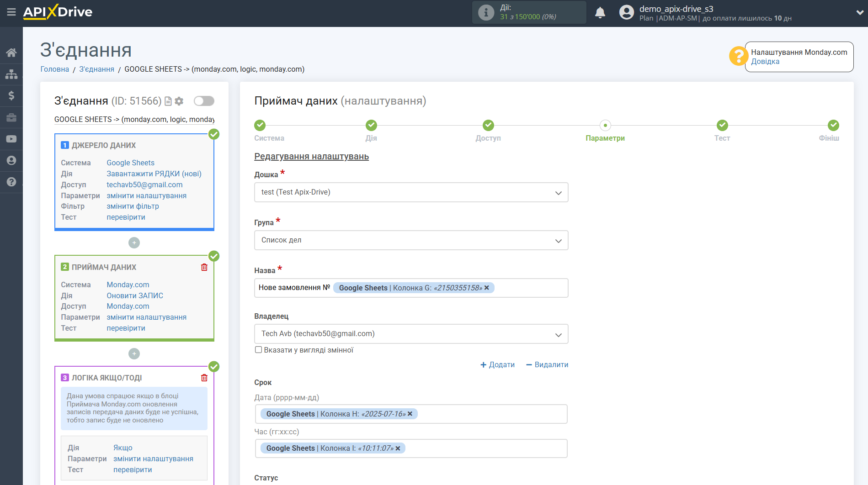Click Видалити to remove owner
The height and width of the screenshot is (485, 868).
[547, 364]
